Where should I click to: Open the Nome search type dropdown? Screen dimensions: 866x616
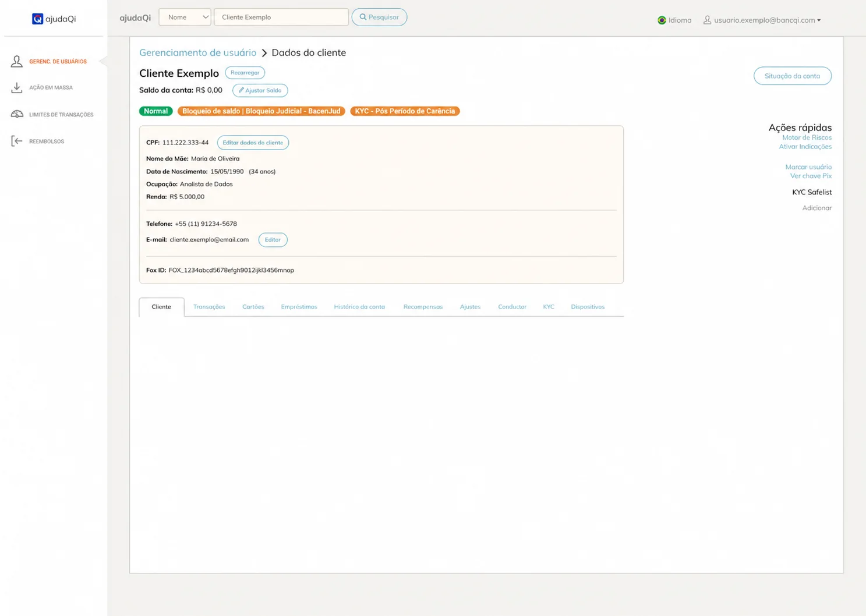[185, 17]
